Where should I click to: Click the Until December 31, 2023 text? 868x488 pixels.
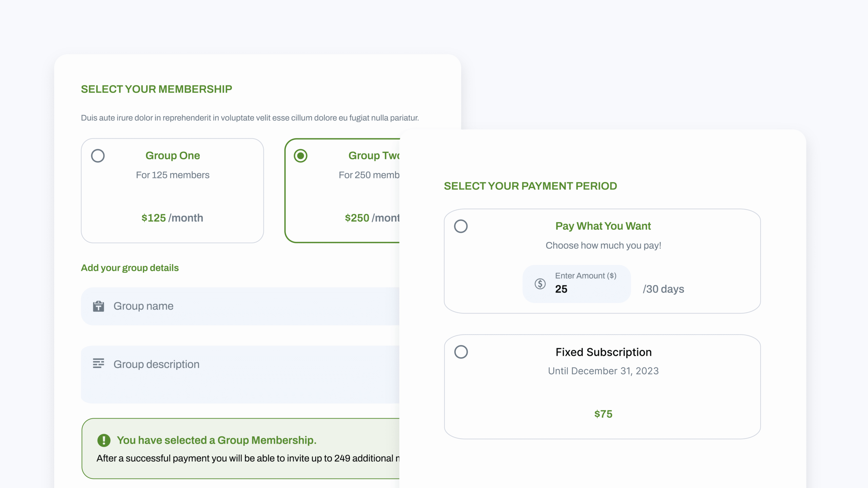(603, 371)
